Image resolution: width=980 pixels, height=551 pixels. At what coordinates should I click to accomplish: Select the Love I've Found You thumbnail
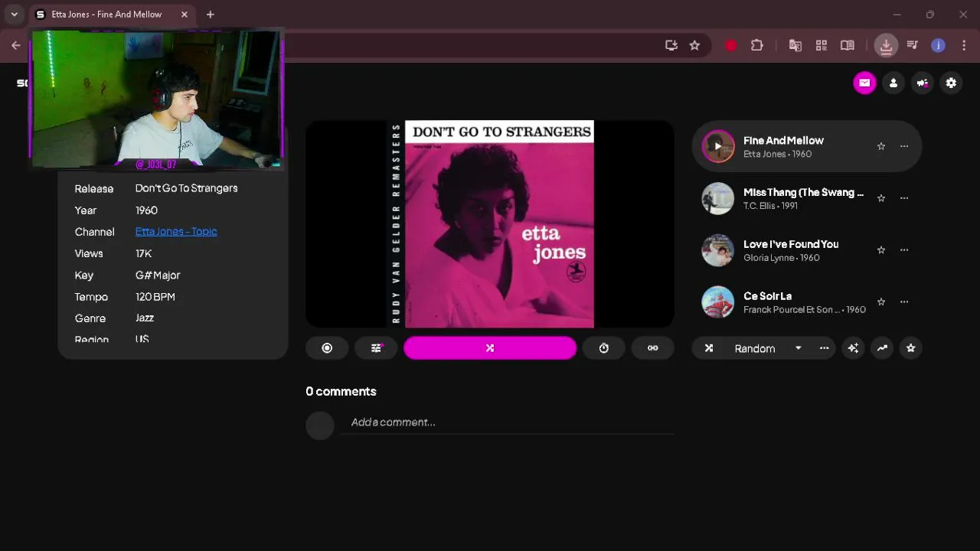point(718,250)
